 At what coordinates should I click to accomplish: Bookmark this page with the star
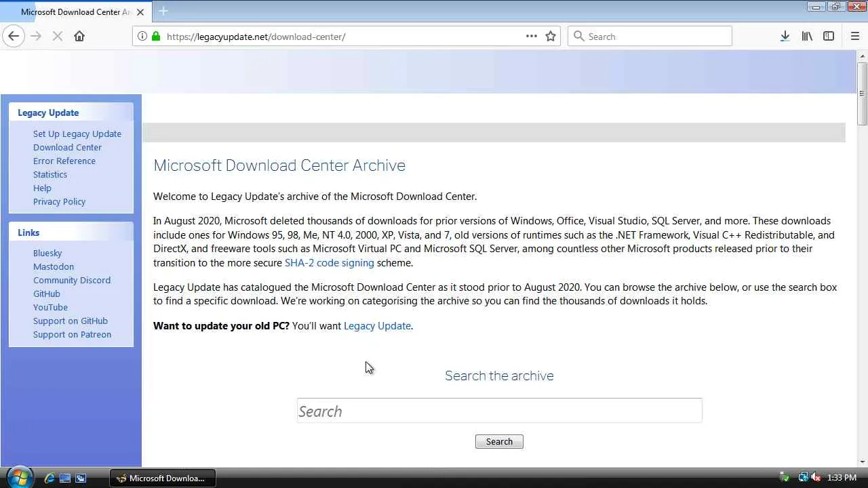tap(551, 37)
